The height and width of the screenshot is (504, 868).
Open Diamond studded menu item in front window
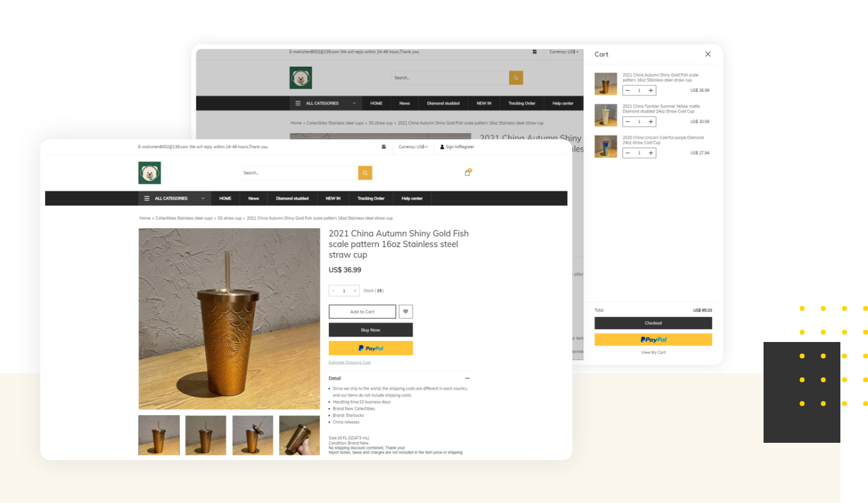point(292,199)
